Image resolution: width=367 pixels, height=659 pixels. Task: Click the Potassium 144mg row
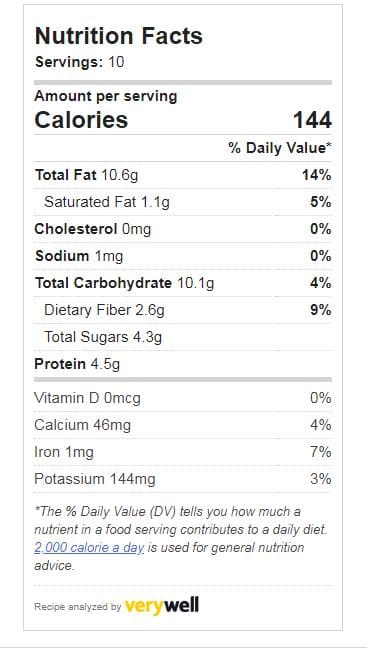point(183,479)
